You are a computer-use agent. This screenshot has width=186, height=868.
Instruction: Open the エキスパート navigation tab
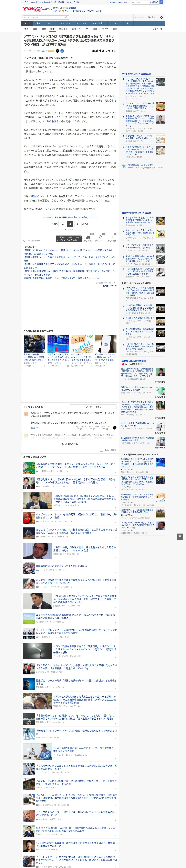[x=64, y=24]
